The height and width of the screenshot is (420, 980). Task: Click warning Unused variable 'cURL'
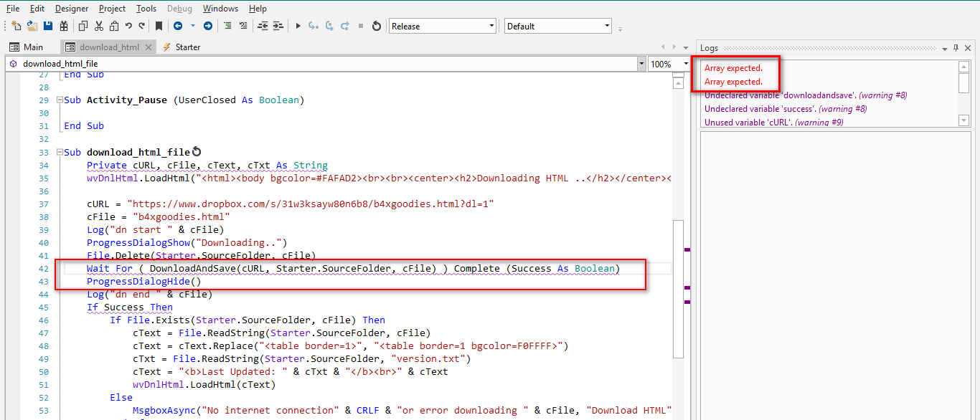773,123
